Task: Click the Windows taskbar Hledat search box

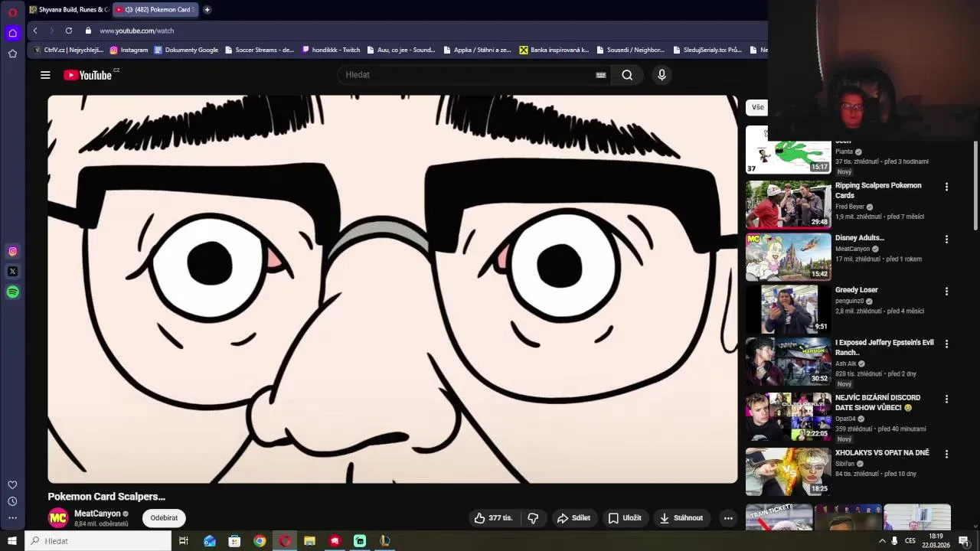Action: [98, 541]
